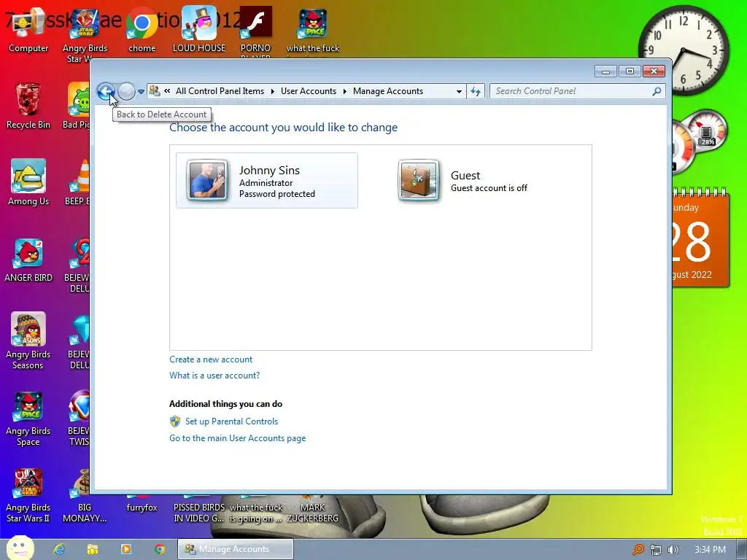Open the address bar history dropdown

click(x=459, y=91)
